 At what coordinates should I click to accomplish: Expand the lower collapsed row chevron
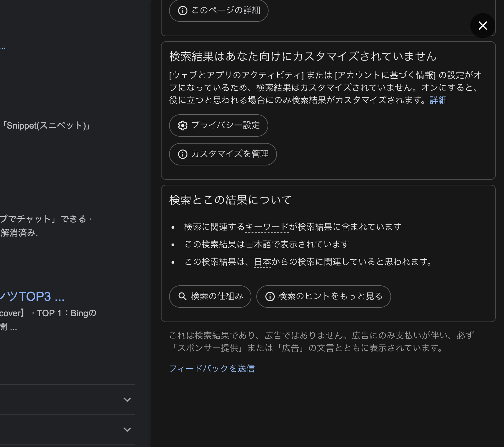pyautogui.click(x=127, y=430)
